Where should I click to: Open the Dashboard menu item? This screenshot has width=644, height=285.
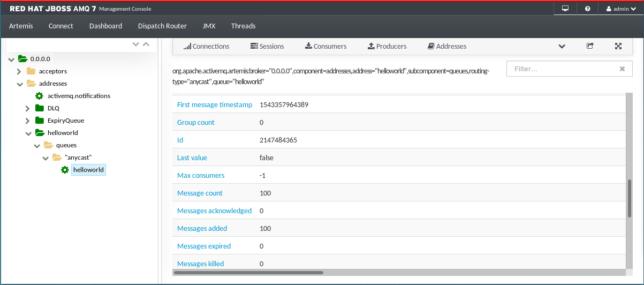tap(105, 26)
